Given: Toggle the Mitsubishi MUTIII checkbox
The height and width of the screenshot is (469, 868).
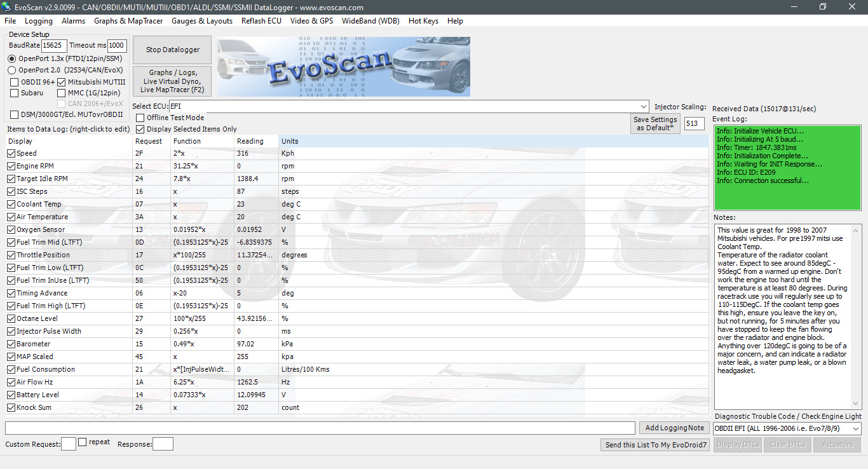Looking at the screenshot, I should pyautogui.click(x=62, y=83).
